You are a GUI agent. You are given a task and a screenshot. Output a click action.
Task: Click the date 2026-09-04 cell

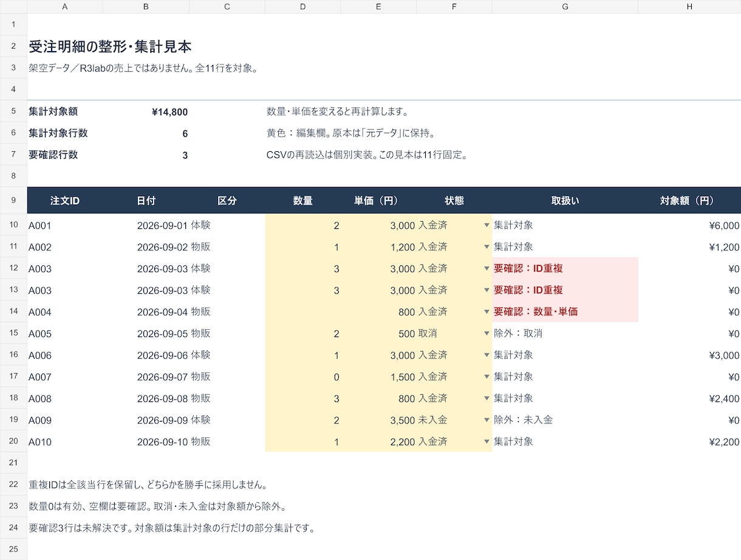[146, 312]
